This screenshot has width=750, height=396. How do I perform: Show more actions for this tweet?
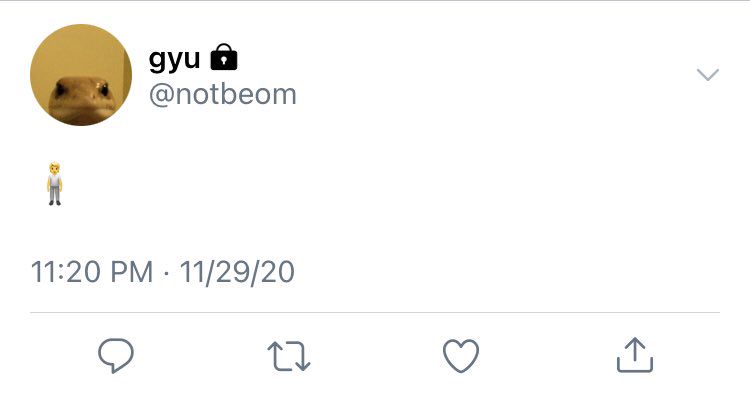[707, 74]
